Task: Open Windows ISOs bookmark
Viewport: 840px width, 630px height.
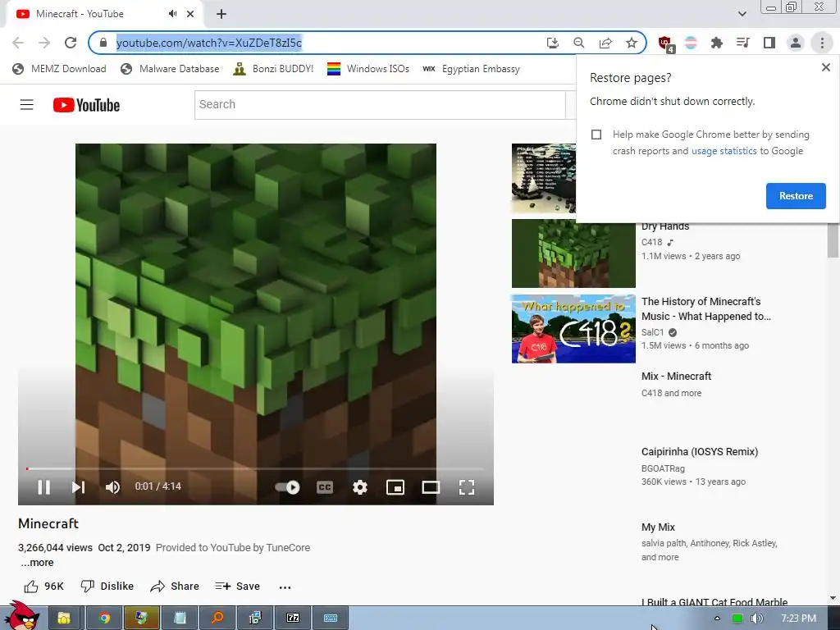Action: click(x=368, y=69)
